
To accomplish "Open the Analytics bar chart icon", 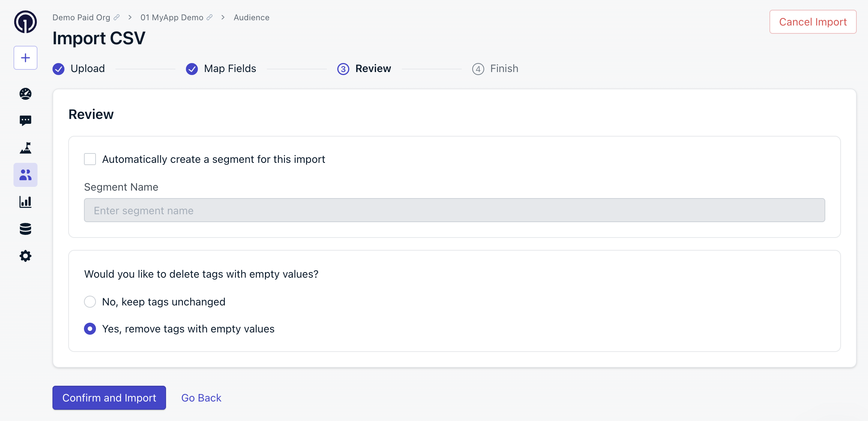I will [x=25, y=202].
